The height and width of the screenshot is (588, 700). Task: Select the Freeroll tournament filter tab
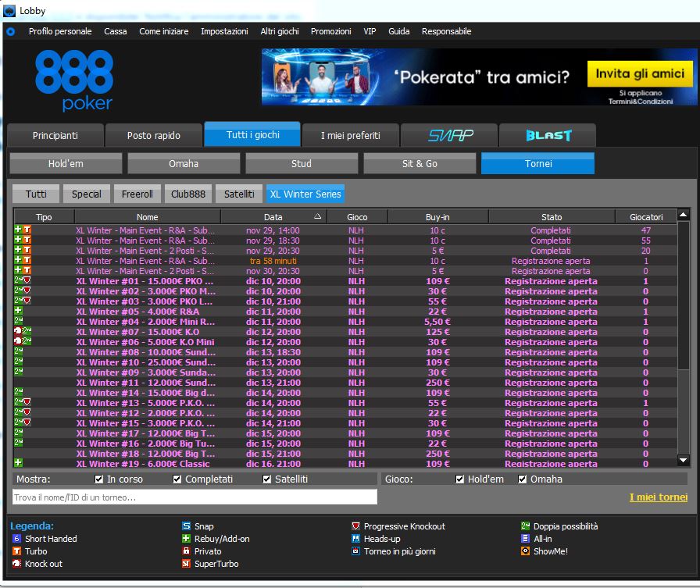137,194
